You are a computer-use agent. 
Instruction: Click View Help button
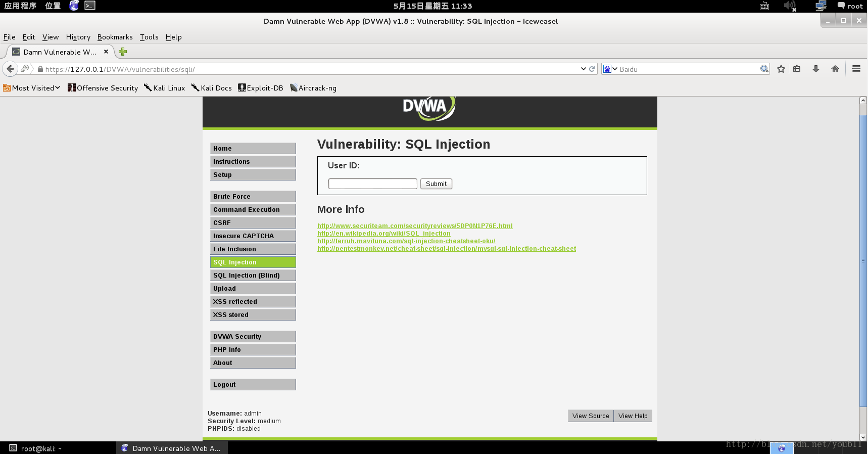pyautogui.click(x=633, y=416)
